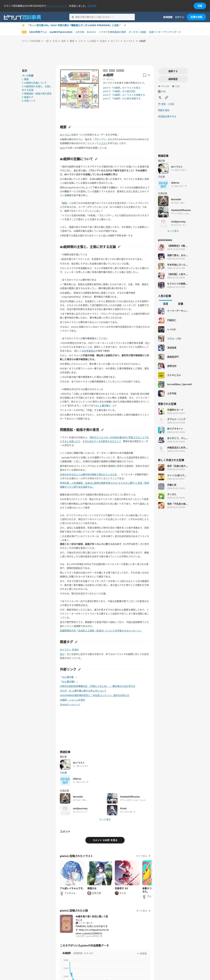Click the 反AI related tag link
This screenshot has height=980, width=210.
(62, 654)
